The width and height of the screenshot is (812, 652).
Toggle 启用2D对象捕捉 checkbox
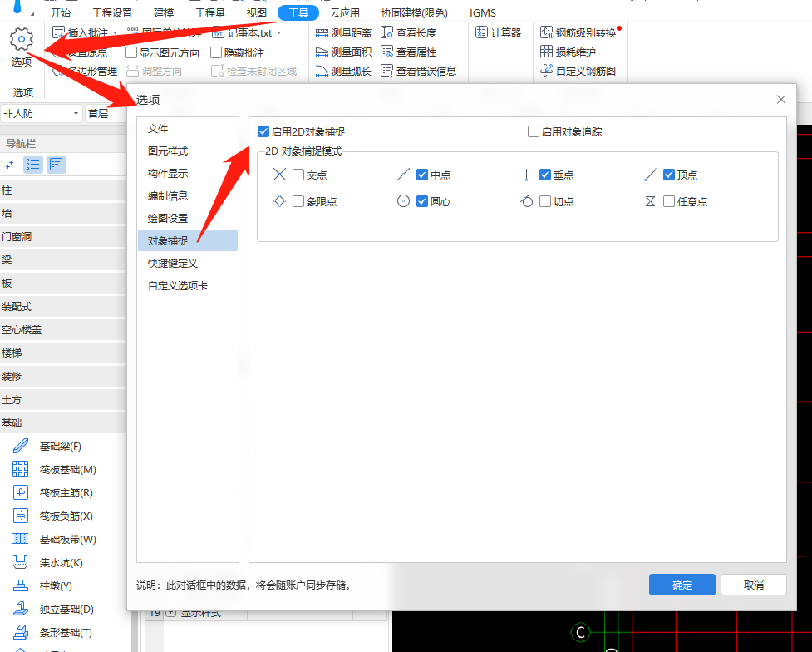(263, 131)
